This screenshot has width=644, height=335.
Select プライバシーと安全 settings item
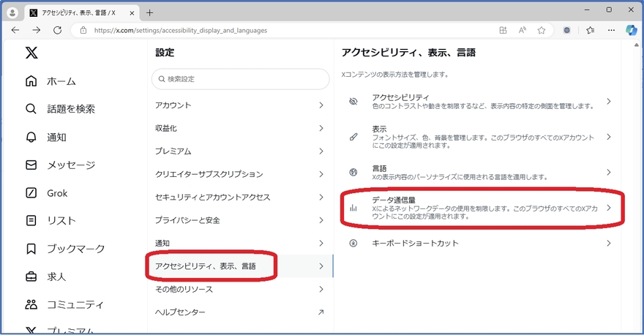click(x=240, y=220)
